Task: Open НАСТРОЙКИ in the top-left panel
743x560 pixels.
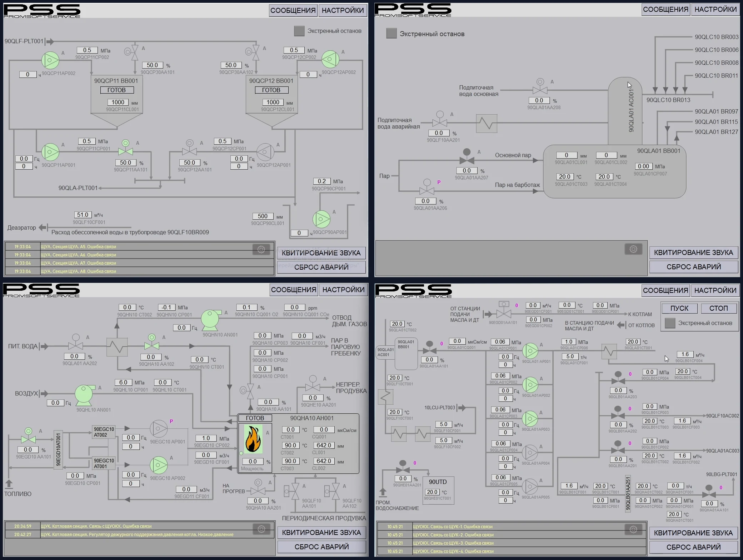Action: 343,10
